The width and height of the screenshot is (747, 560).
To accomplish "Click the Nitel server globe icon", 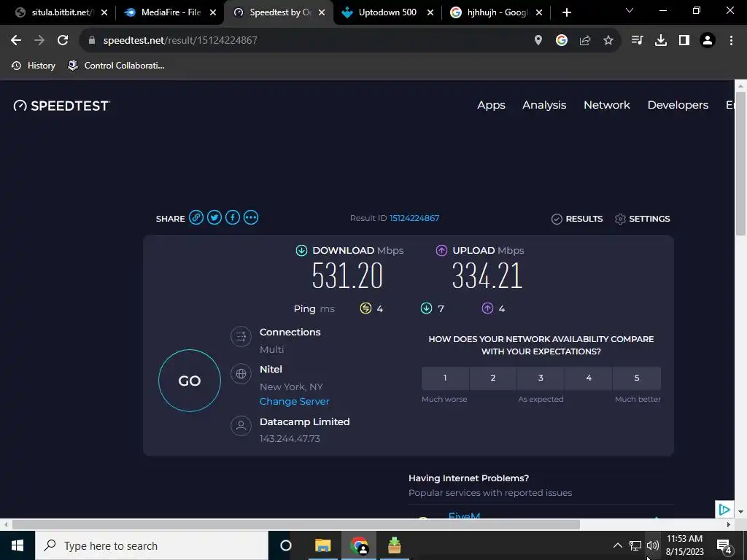I will tap(241, 374).
